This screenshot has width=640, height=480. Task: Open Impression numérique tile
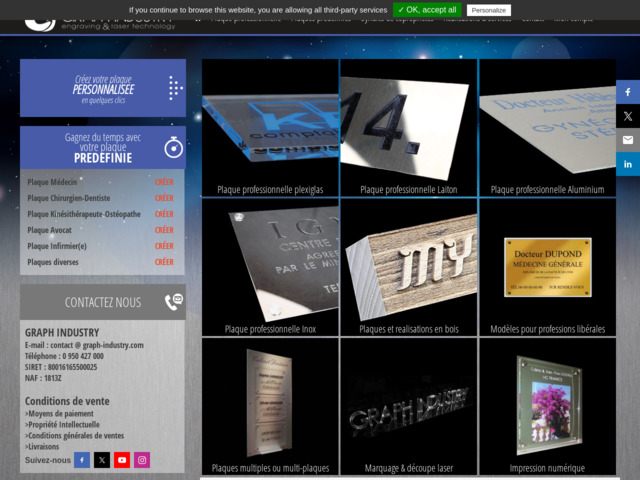pyautogui.click(x=547, y=407)
